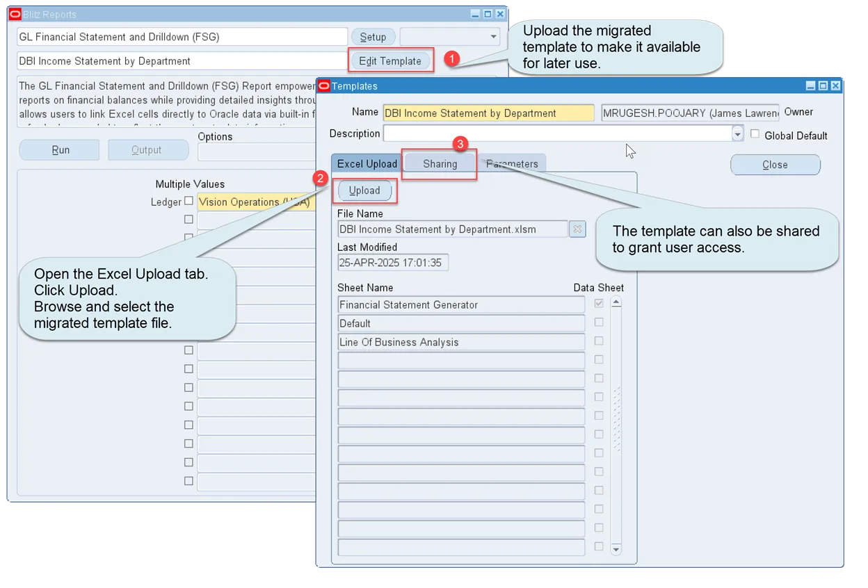Click the GL Financial Statement report name field

182,37
